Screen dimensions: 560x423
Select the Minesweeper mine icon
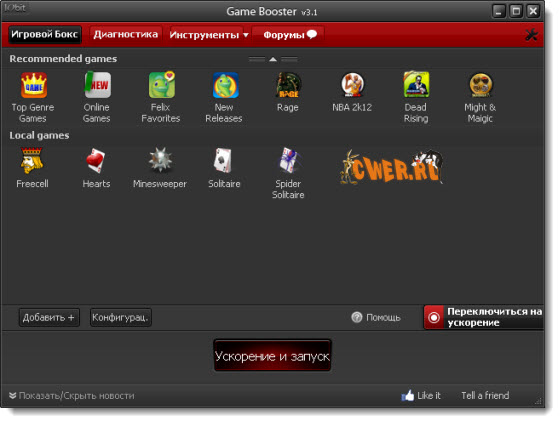click(x=160, y=160)
